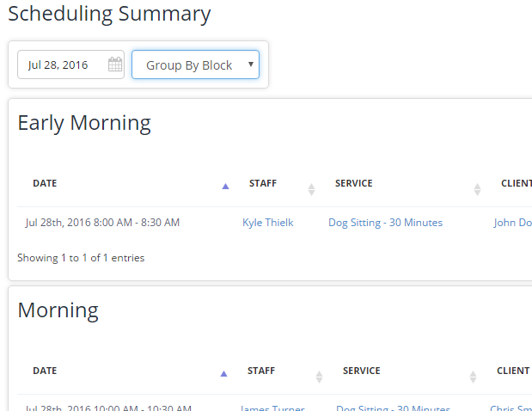Screen dimensions: 532x411
Task: Click the Scheduling Summary page title
Action: pyautogui.click(x=109, y=14)
